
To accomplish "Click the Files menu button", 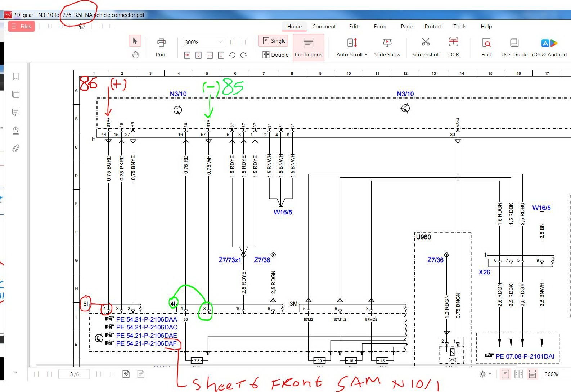I will point(21,26).
